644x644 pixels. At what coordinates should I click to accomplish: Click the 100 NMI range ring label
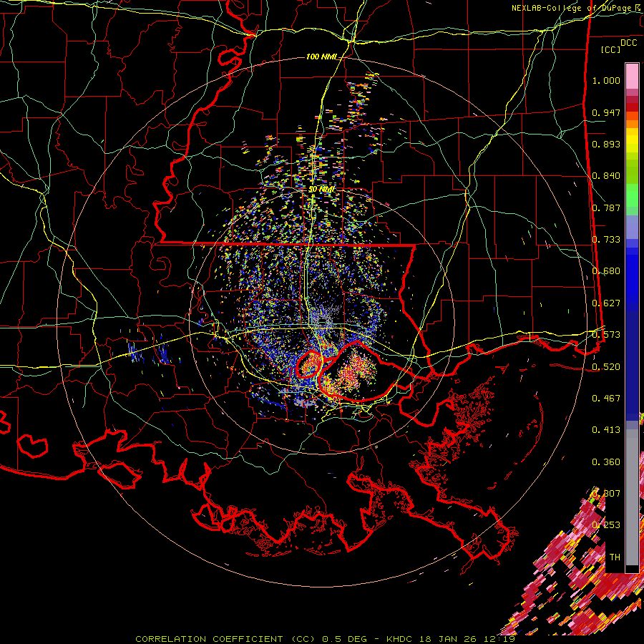(321, 57)
